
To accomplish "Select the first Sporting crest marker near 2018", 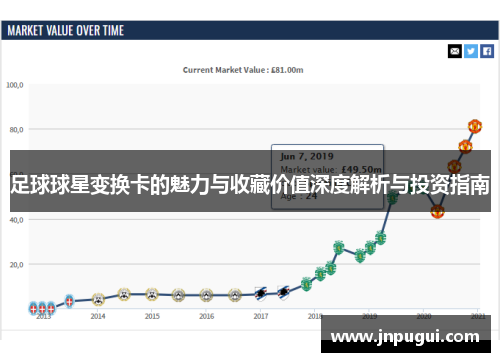I will 306,284.
